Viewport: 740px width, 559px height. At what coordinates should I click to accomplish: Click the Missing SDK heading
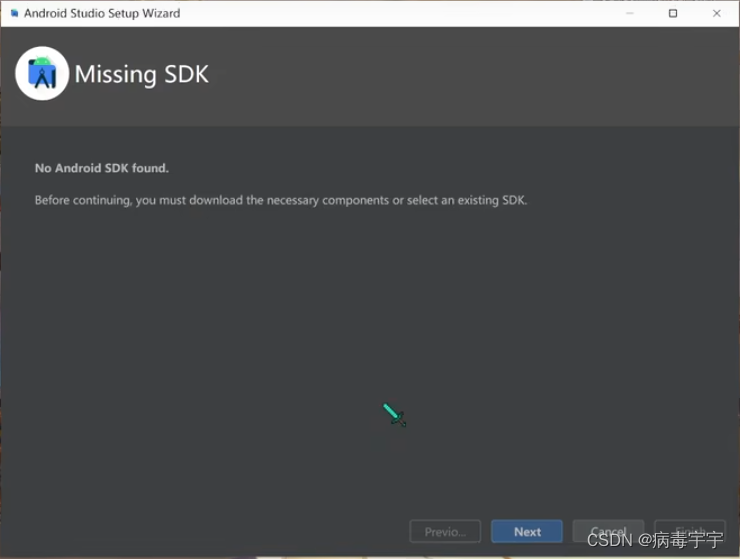[x=142, y=74]
